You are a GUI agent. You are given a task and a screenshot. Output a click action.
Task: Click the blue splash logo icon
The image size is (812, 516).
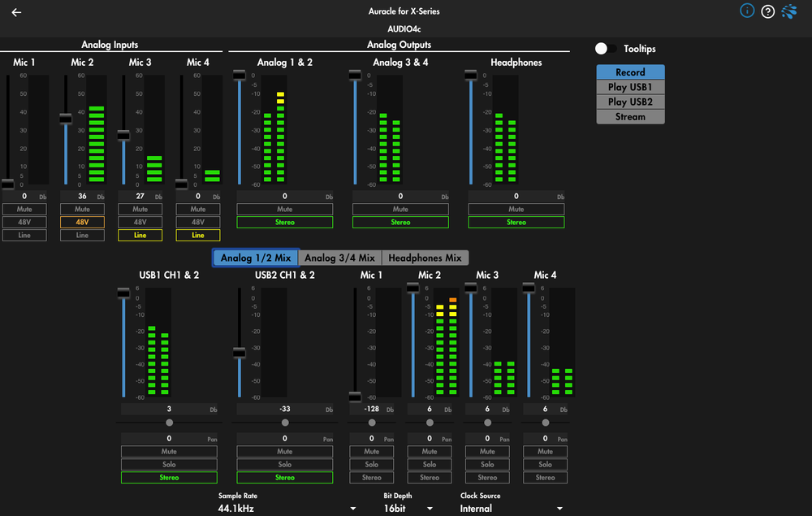point(788,11)
